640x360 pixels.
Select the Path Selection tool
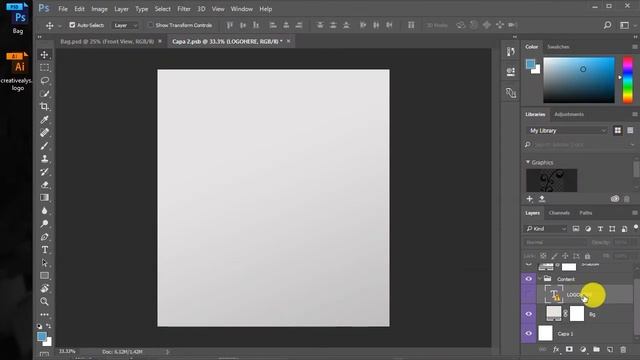click(x=44, y=263)
